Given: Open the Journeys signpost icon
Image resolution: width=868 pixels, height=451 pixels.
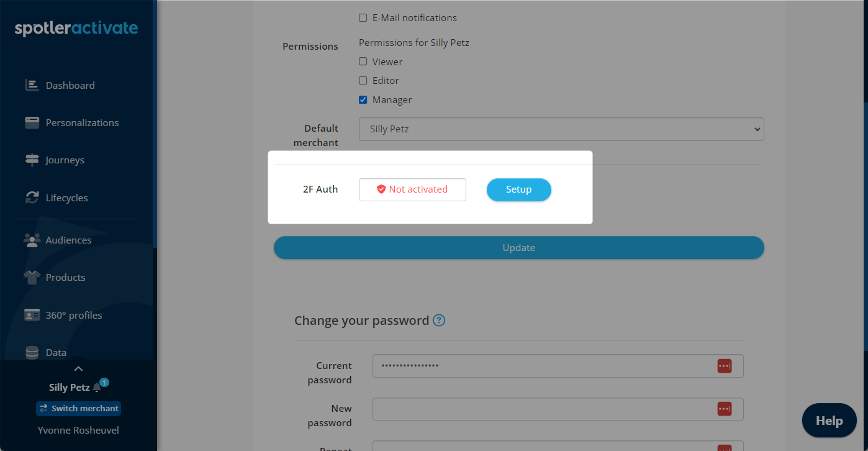Looking at the screenshot, I should pos(32,160).
